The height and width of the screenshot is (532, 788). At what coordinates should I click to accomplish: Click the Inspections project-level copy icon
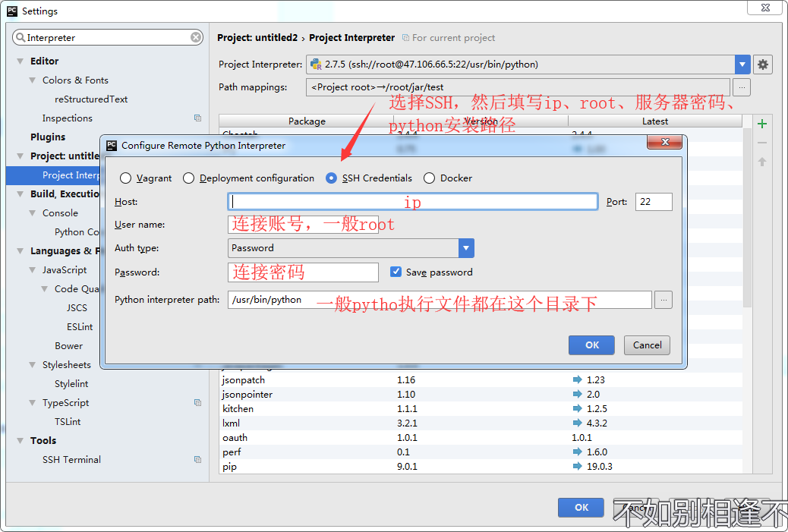(197, 118)
